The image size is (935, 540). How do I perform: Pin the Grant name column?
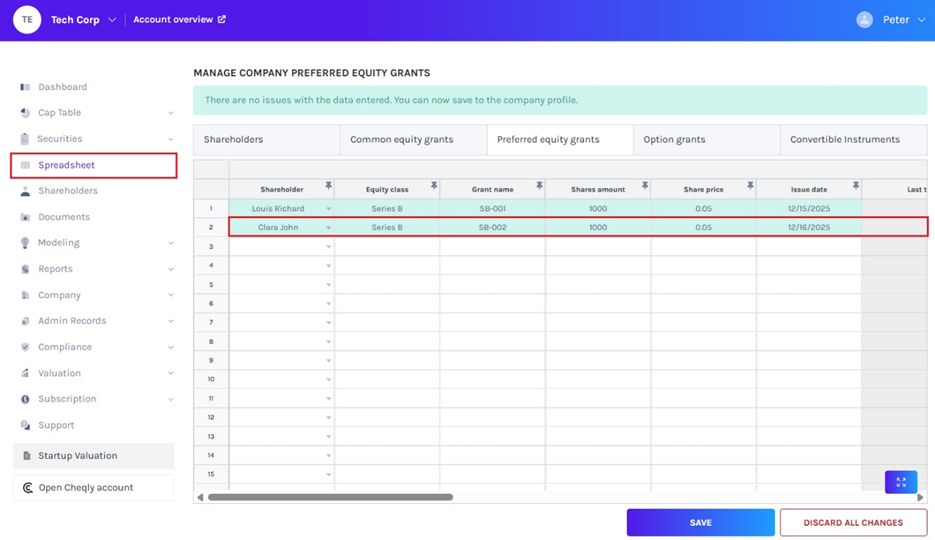539,186
